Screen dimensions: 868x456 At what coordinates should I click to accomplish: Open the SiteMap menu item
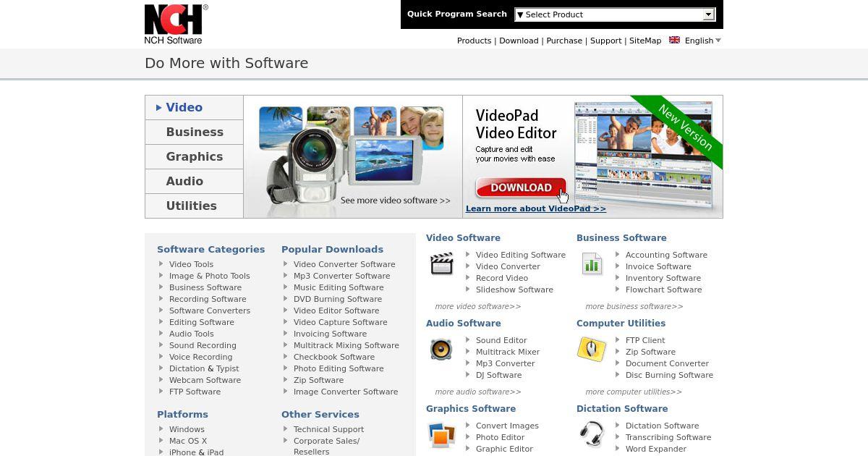click(x=645, y=41)
